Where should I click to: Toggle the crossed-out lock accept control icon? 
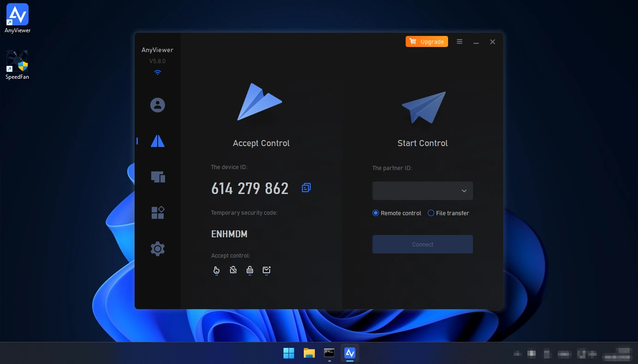233,270
